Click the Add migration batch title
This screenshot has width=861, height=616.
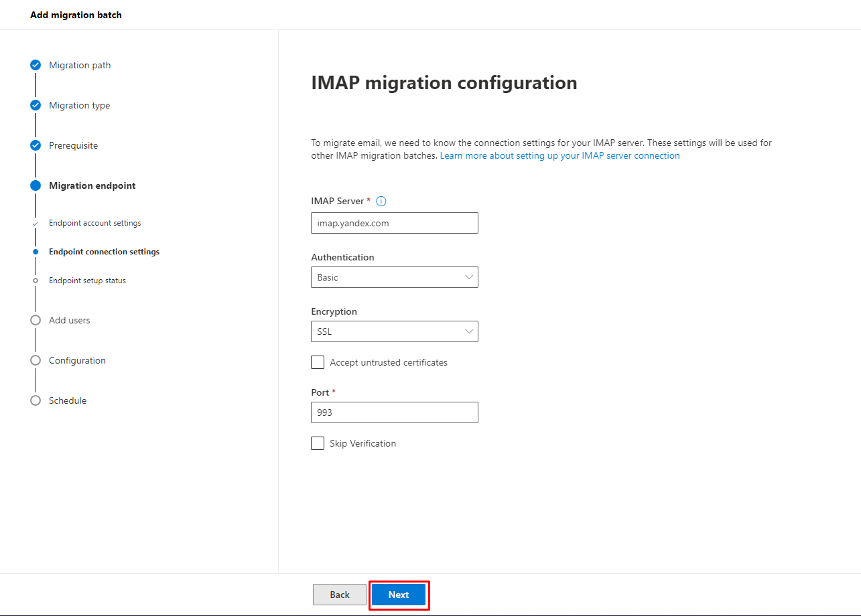click(76, 15)
